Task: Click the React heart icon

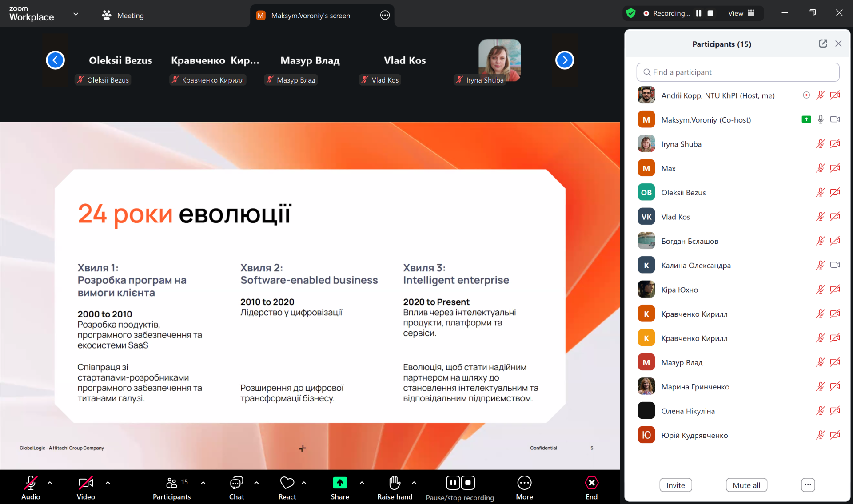Action: (287, 483)
